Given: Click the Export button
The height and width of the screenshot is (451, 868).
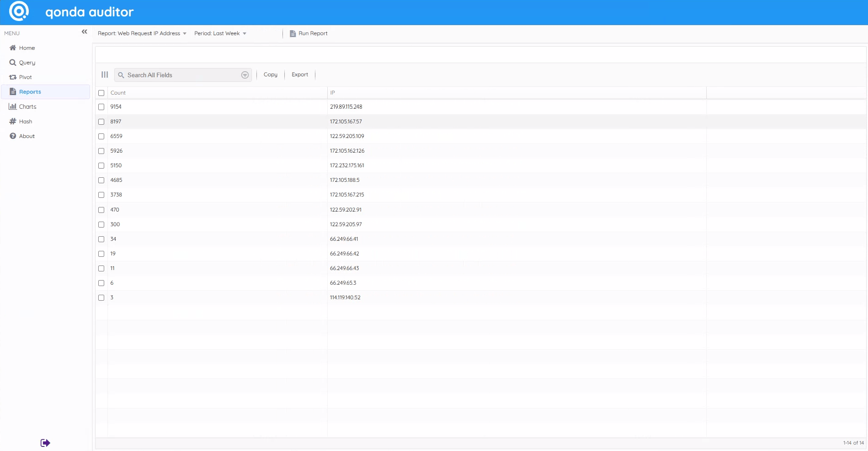Looking at the screenshot, I should click(300, 74).
